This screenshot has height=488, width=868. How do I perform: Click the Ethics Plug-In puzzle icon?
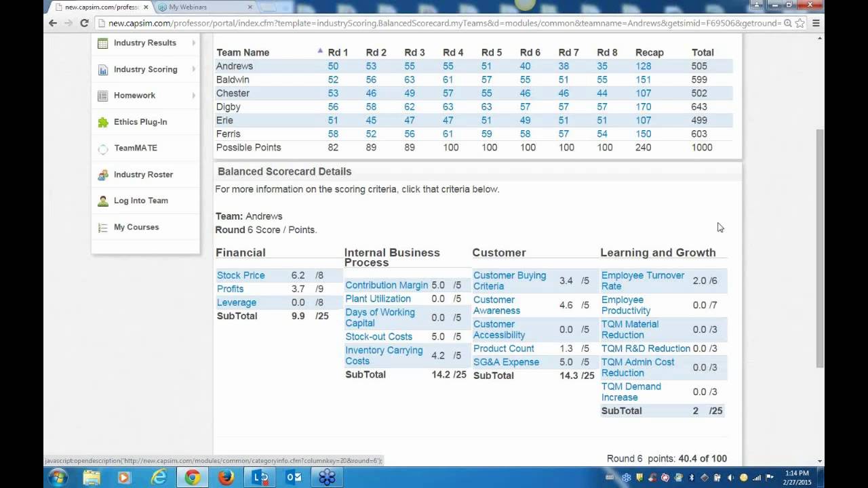coord(103,122)
